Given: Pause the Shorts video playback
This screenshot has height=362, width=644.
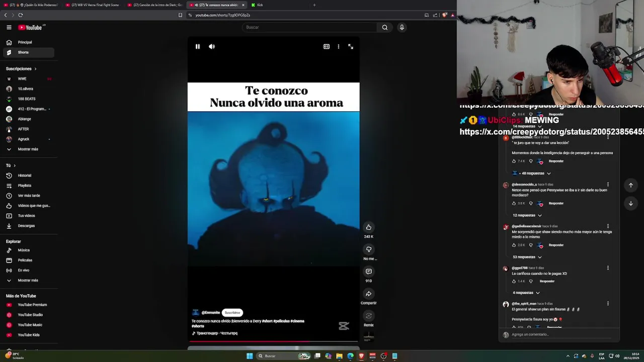Looking at the screenshot, I should point(198,46).
